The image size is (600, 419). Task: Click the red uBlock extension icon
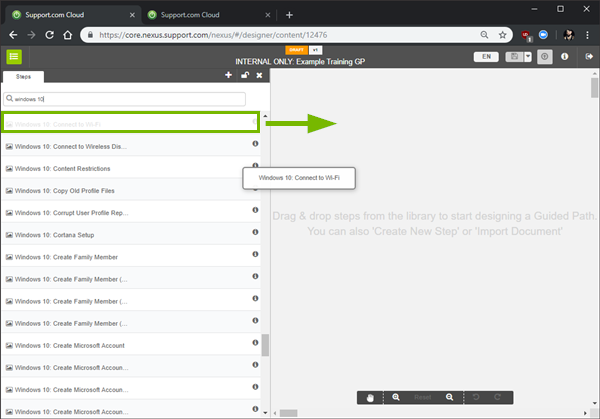pos(526,36)
